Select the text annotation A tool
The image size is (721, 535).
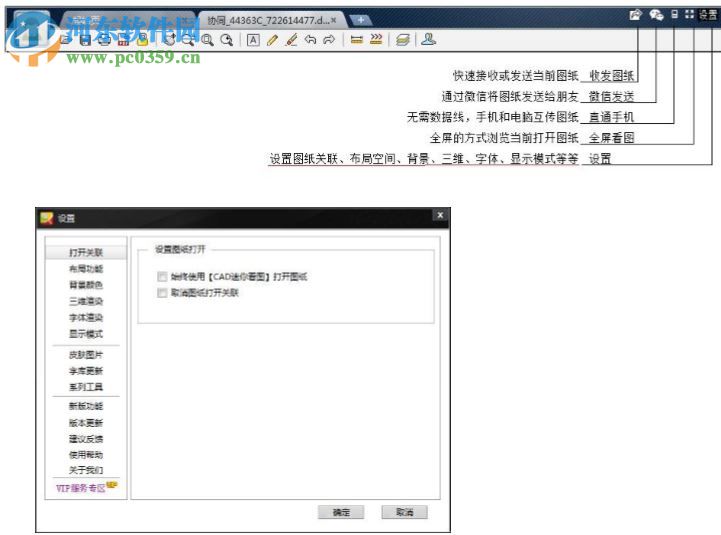coord(253,40)
